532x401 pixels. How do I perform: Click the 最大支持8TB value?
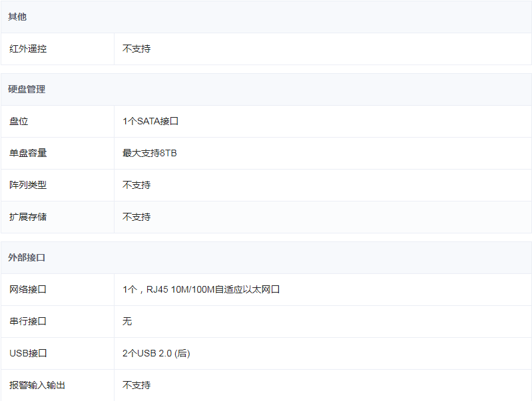tap(150, 153)
